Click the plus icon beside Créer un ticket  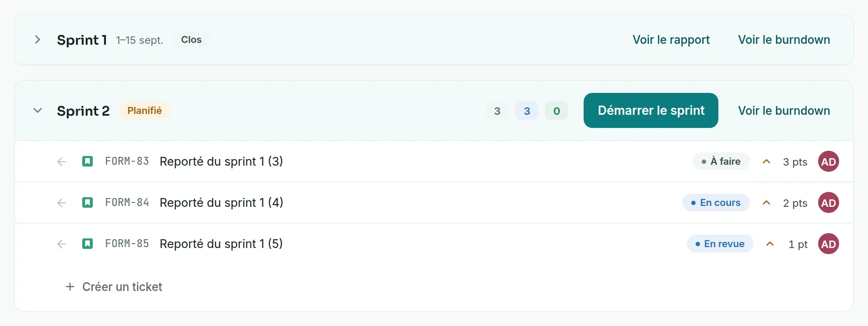70,287
